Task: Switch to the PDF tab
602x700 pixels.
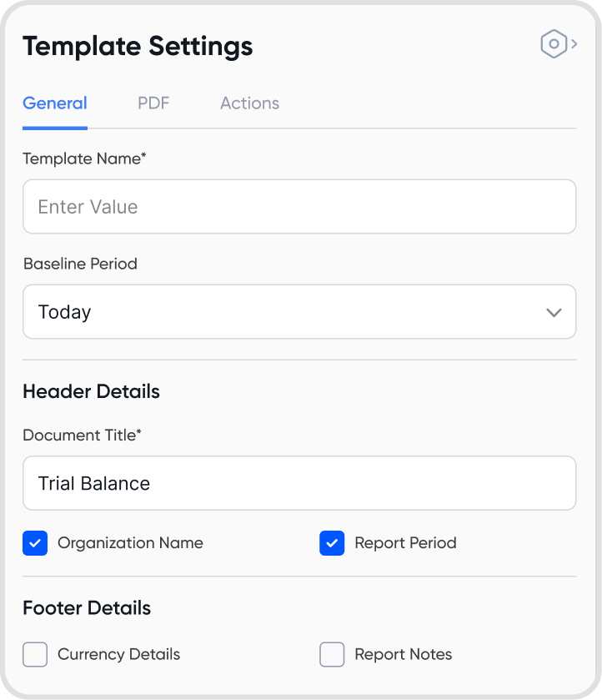Action: [x=153, y=103]
